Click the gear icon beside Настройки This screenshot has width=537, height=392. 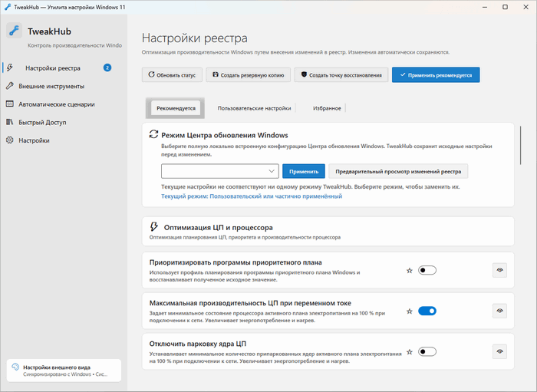[x=9, y=140]
